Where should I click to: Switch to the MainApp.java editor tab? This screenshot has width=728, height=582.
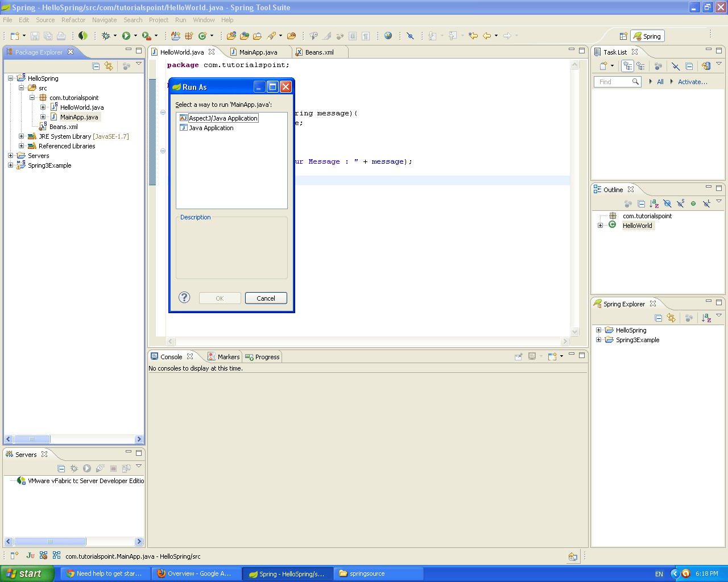pyautogui.click(x=258, y=52)
